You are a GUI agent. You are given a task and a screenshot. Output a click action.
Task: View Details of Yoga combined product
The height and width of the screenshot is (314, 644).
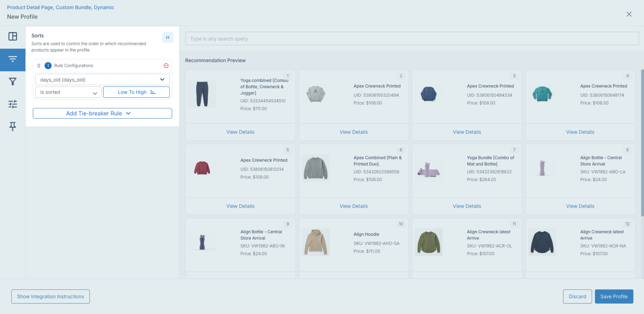240,132
